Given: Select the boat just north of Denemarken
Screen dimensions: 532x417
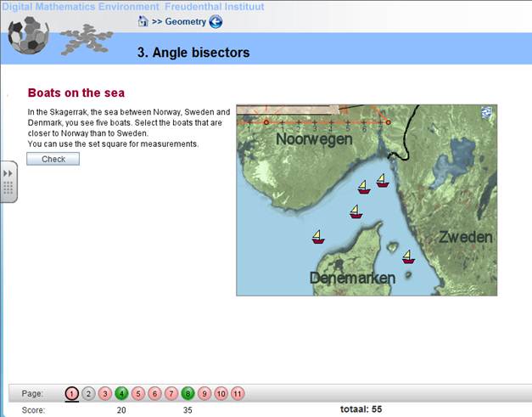Looking at the screenshot, I should (x=356, y=211).
